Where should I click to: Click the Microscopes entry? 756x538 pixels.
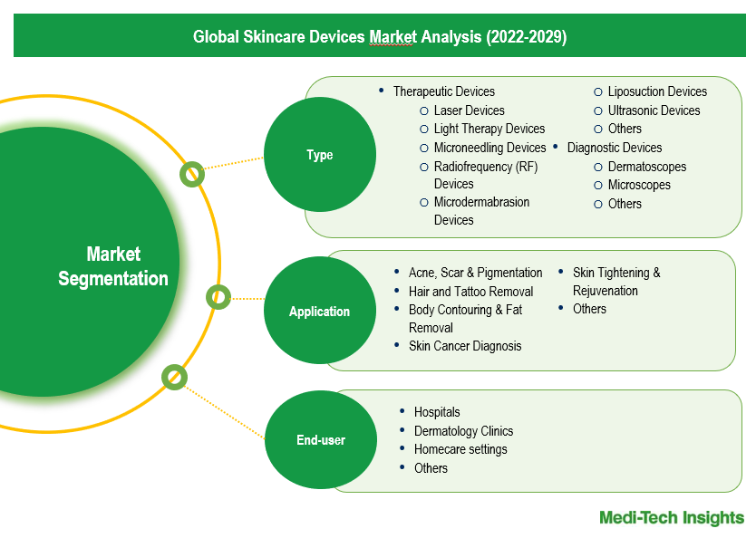[639, 185]
